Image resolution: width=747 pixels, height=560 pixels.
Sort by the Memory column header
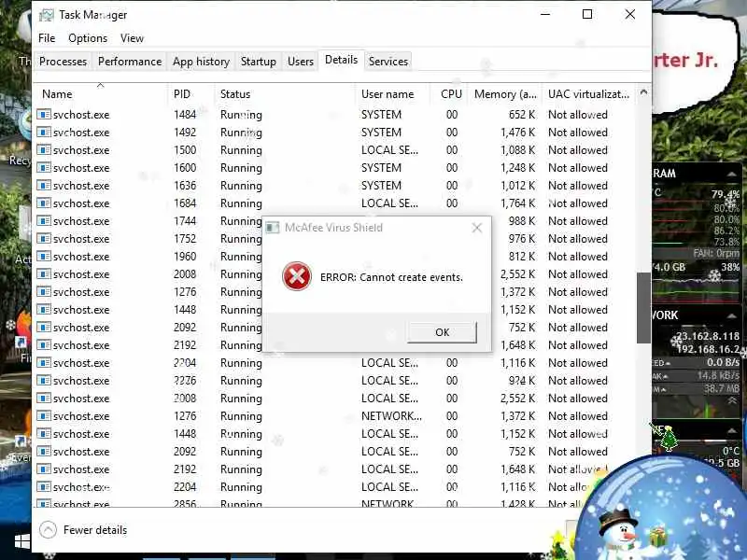(x=505, y=94)
